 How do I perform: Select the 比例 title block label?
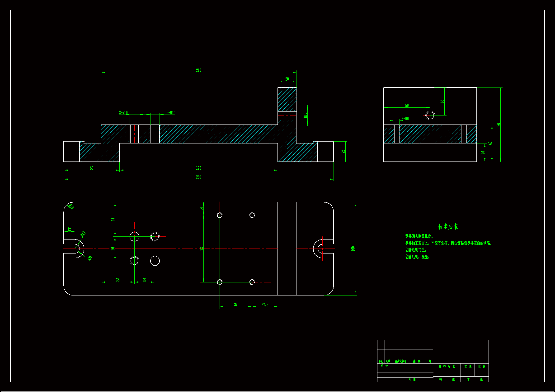click(x=482, y=366)
